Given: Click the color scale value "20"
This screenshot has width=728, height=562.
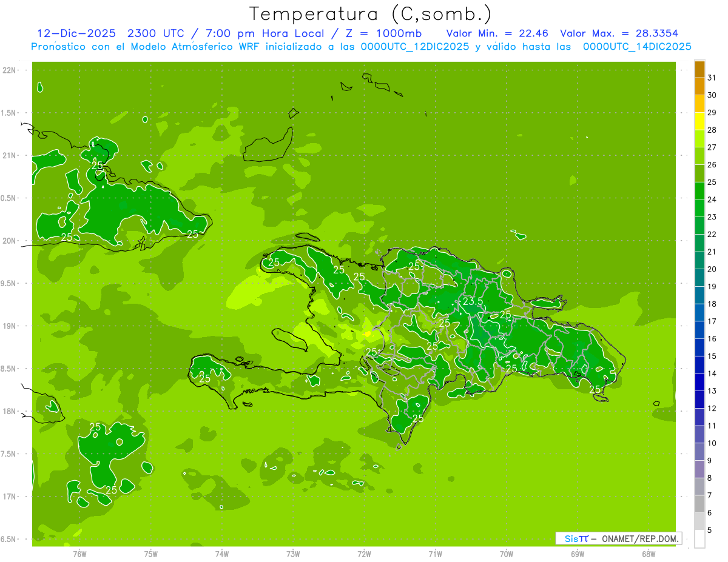Looking at the screenshot, I should click(712, 269).
